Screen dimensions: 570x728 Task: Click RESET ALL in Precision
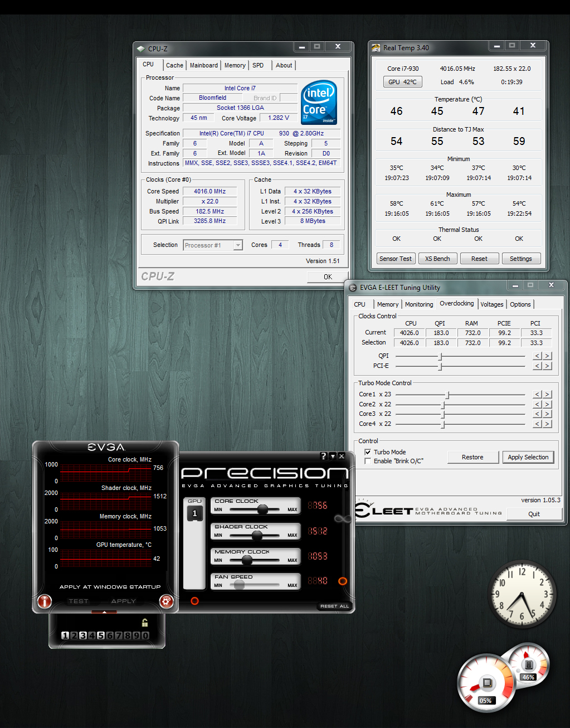click(x=334, y=606)
